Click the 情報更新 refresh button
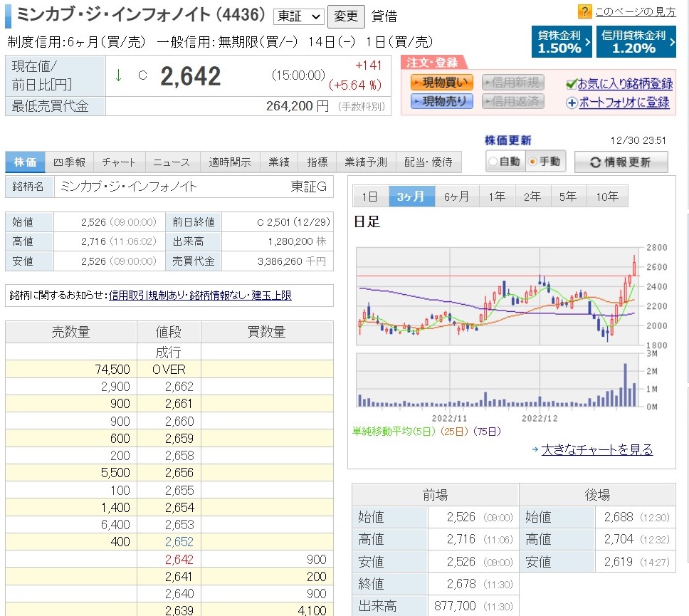 [x=621, y=162]
